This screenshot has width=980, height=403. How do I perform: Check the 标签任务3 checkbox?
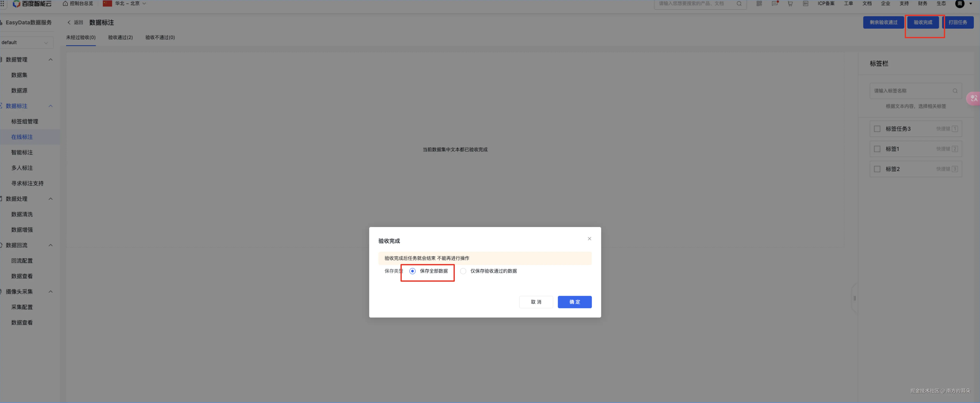pyautogui.click(x=877, y=129)
